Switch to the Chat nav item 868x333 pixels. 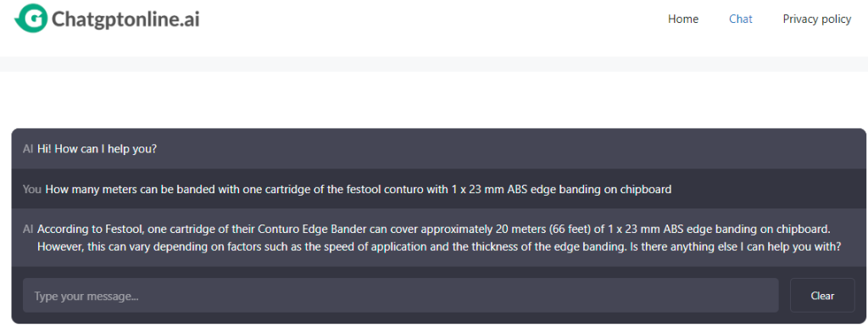(741, 19)
